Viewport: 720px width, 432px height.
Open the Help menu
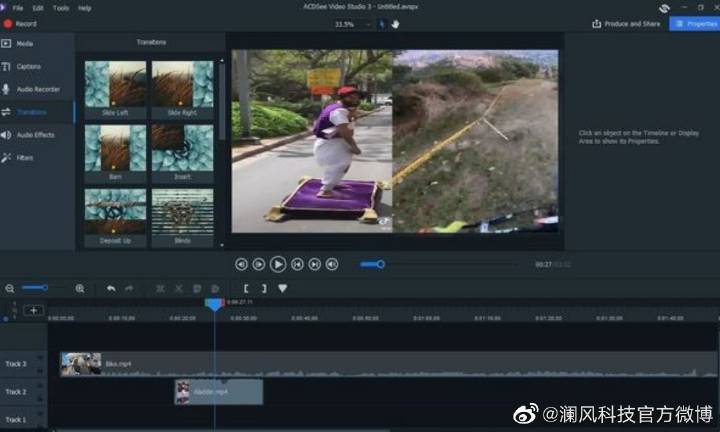(x=84, y=8)
